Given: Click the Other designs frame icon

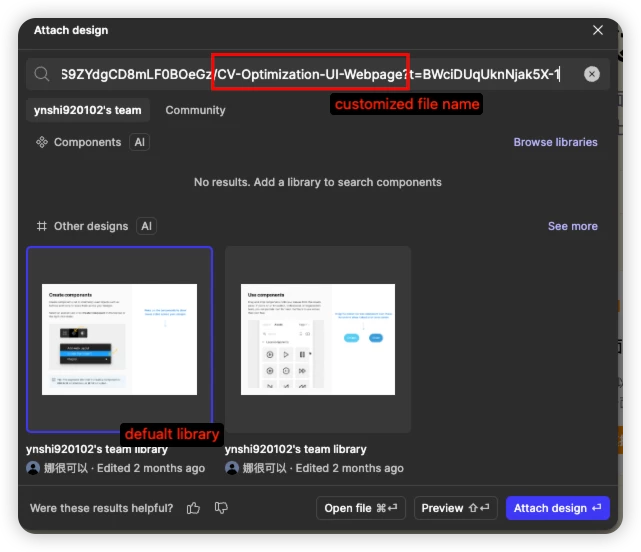Looking at the screenshot, I should point(42,226).
